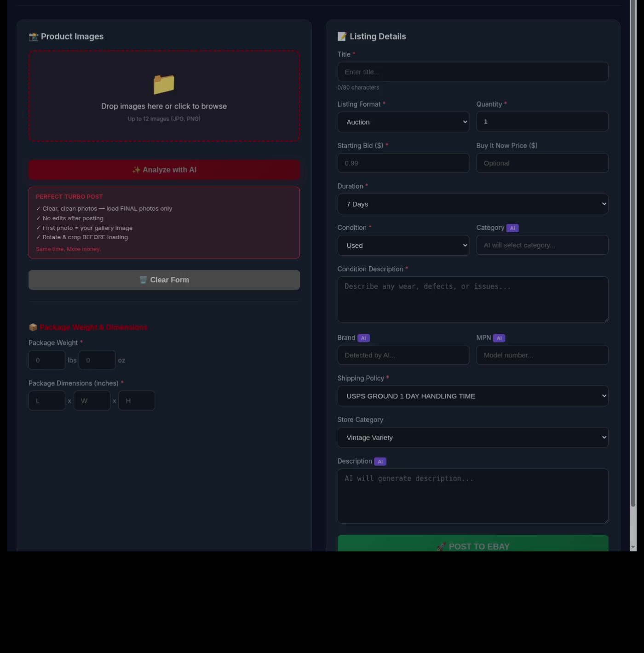Expand the Duration dropdown
The width and height of the screenshot is (644, 653).
pos(472,204)
